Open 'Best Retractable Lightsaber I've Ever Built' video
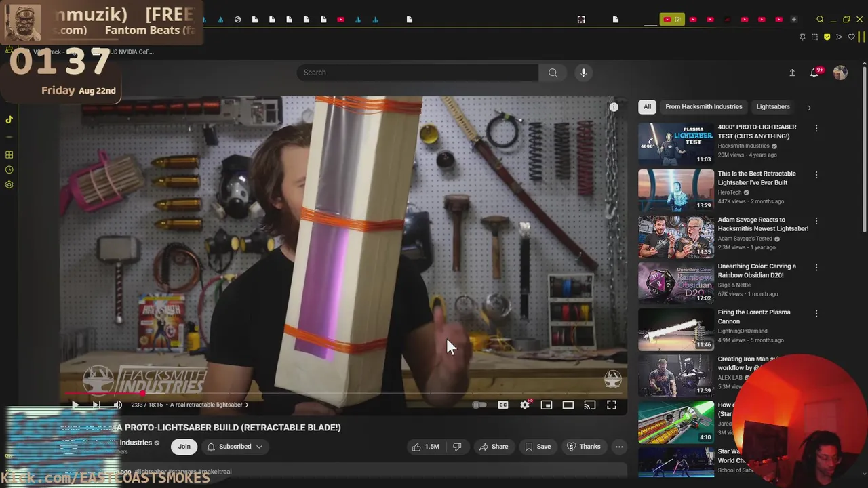 pyautogui.click(x=757, y=178)
